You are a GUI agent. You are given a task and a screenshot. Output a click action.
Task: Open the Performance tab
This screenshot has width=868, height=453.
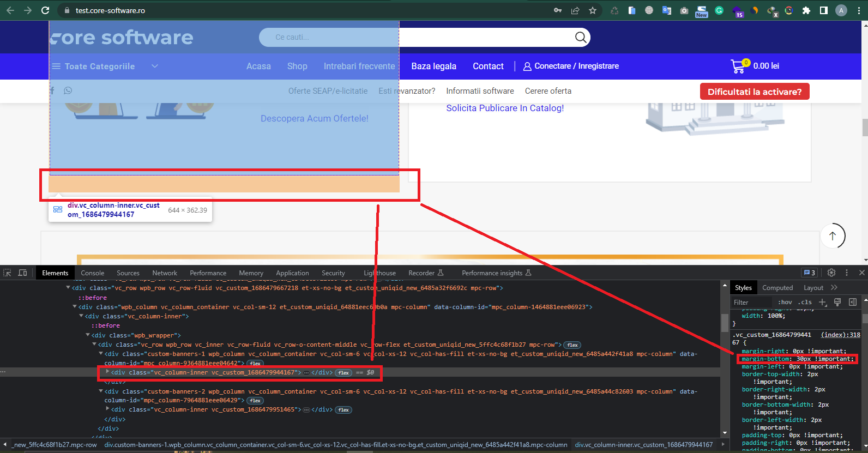tap(208, 273)
